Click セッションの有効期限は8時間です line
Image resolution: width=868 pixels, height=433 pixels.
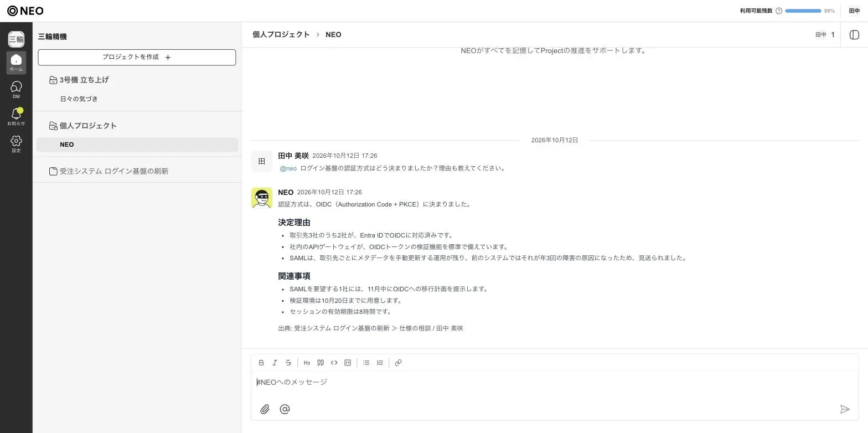(340, 312)
